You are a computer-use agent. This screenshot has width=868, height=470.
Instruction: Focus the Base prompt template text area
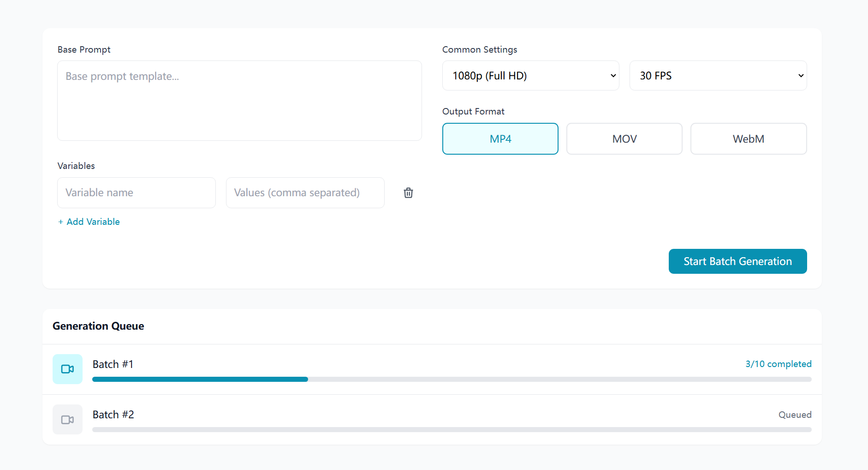click(239, 101)
